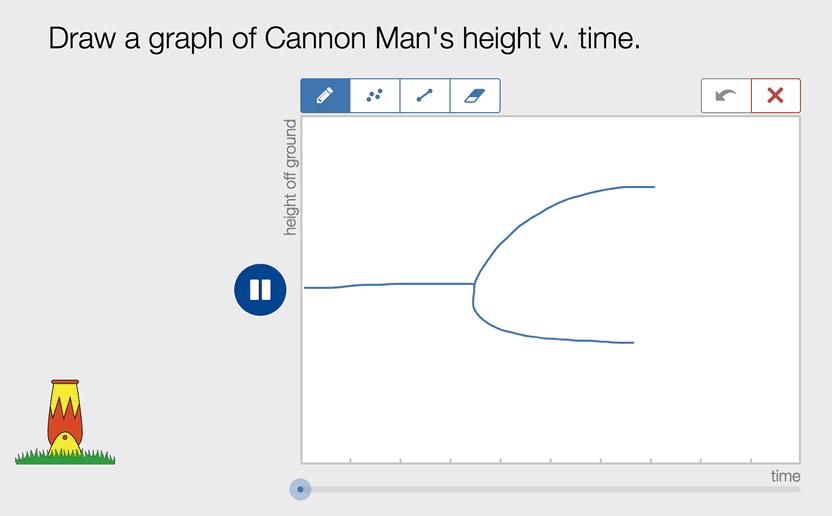Click the grass beneath the cannon

[65, 458]
